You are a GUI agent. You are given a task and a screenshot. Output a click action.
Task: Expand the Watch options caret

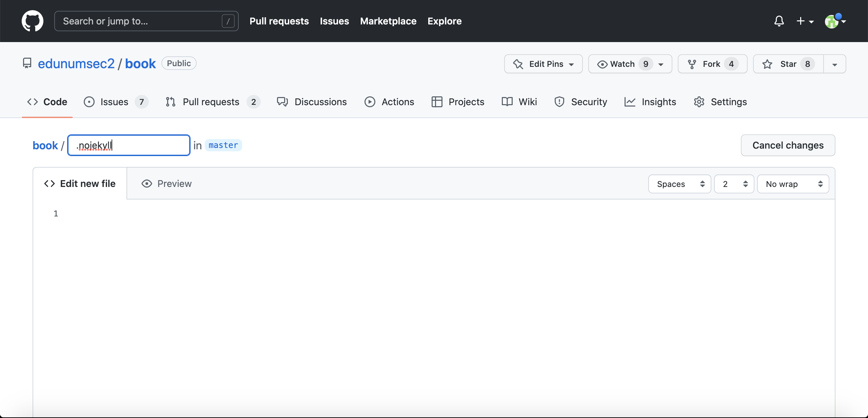(x=661, y=64)
